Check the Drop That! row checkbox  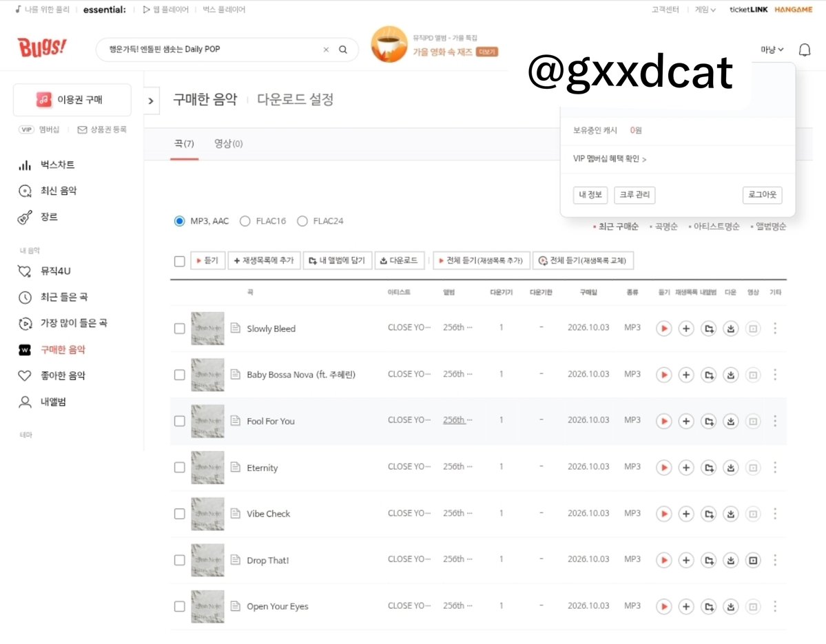pyautogui.click(x=180, y=560)
